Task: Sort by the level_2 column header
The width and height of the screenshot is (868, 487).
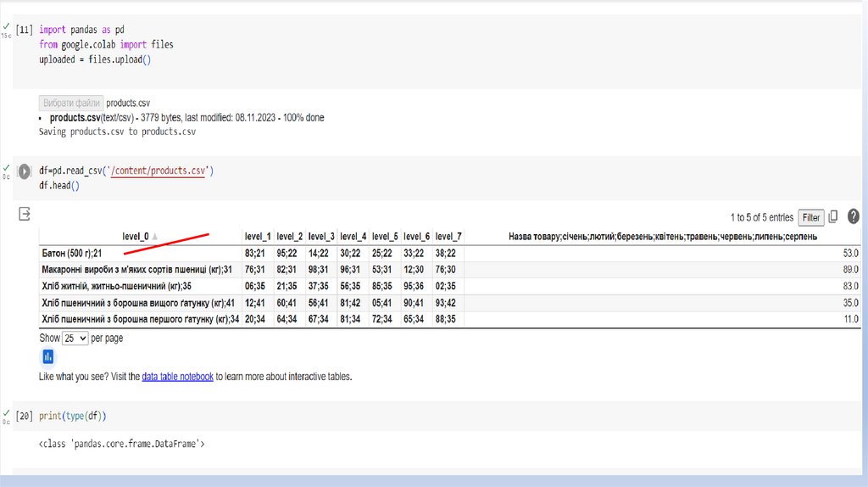Action: click(290, 237)
